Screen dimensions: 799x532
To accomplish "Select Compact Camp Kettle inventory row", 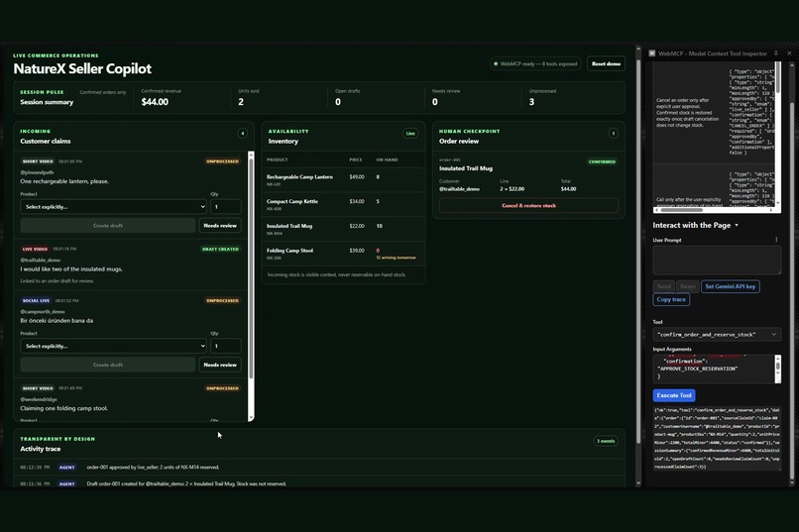I will point(343,205).
